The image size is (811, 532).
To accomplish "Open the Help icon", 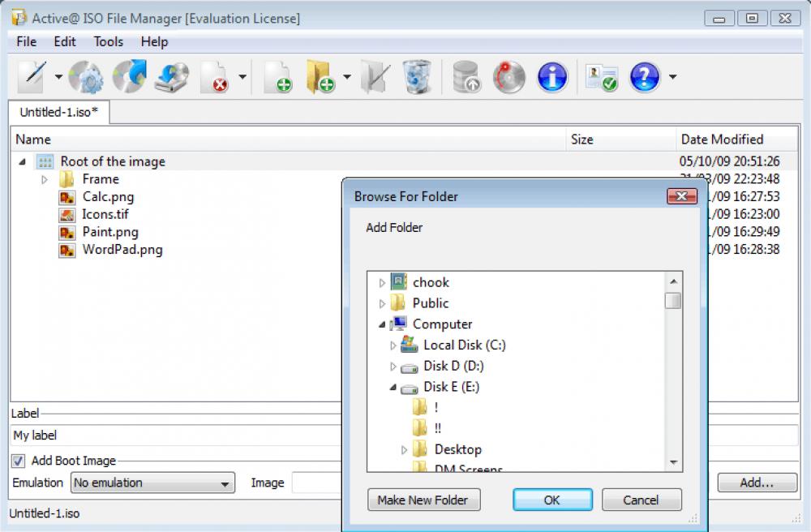I will 643,77.
